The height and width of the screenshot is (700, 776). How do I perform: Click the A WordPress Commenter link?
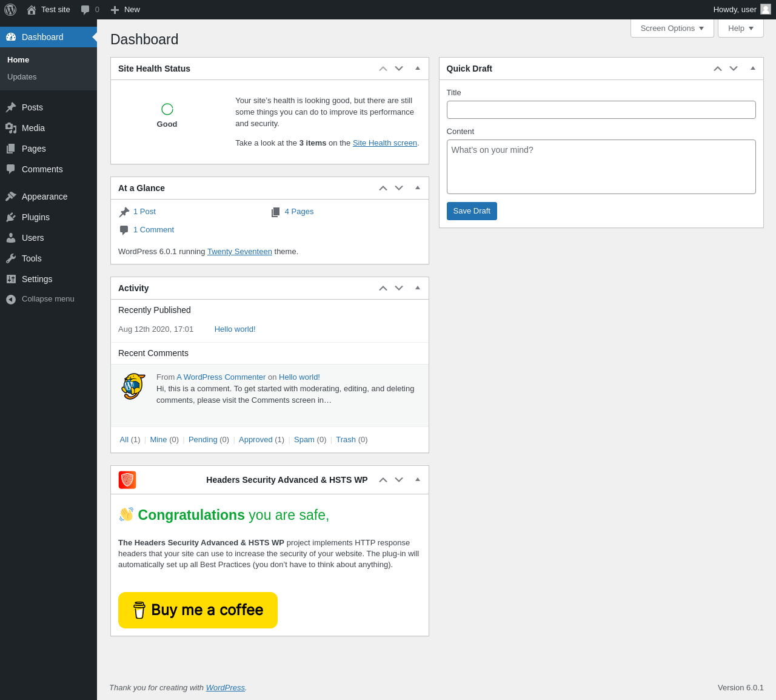pos(221,377)
